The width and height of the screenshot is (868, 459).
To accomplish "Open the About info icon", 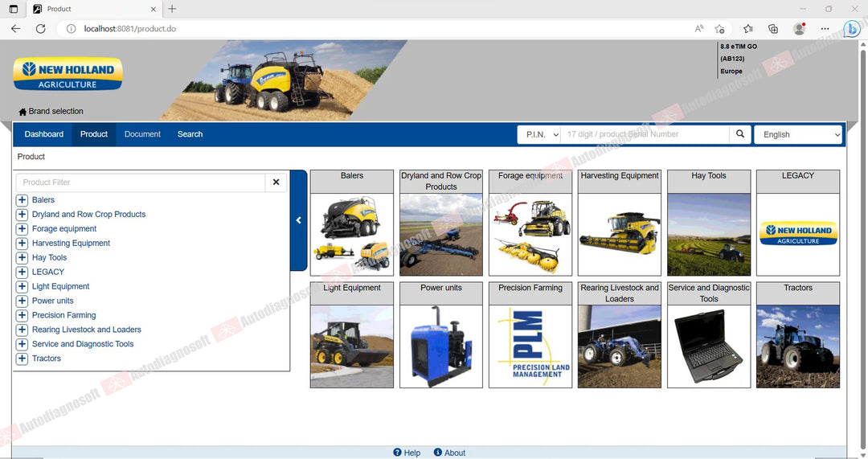I will click(438, 453).
